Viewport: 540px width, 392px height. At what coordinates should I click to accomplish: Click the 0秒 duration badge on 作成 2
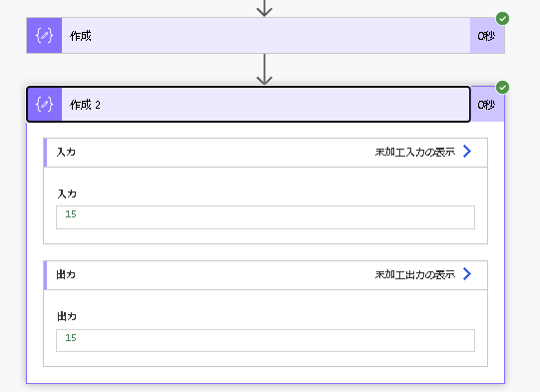(487, 105)
